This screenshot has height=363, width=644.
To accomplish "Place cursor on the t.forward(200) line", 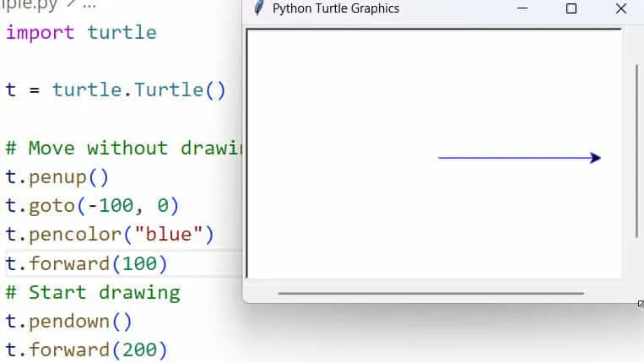I will 87,349.
